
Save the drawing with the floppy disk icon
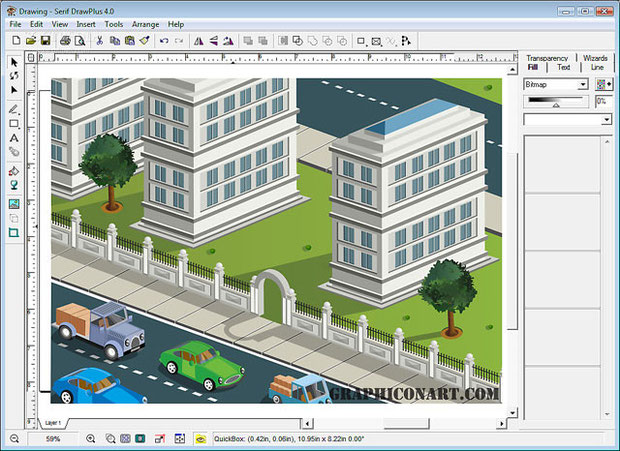point(45,40)
